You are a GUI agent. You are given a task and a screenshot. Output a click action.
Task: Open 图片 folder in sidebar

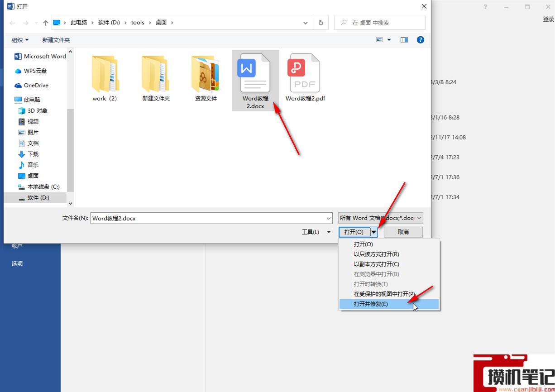pos(28,132)
